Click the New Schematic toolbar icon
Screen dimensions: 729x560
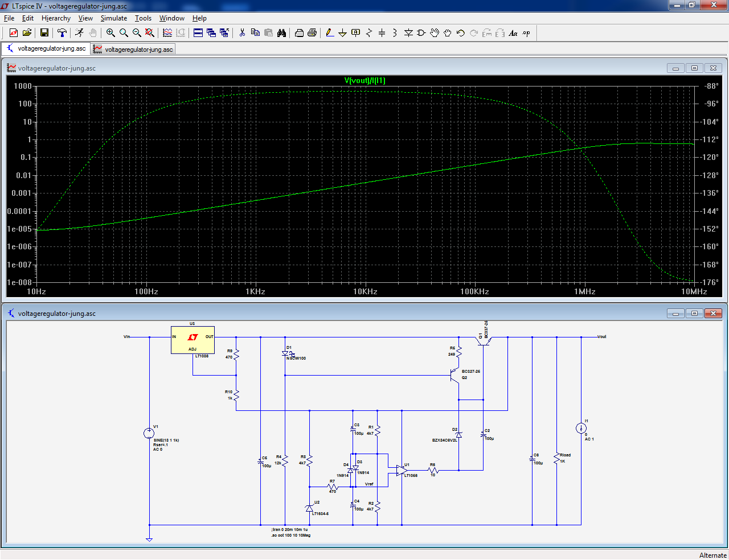(14, 33)
